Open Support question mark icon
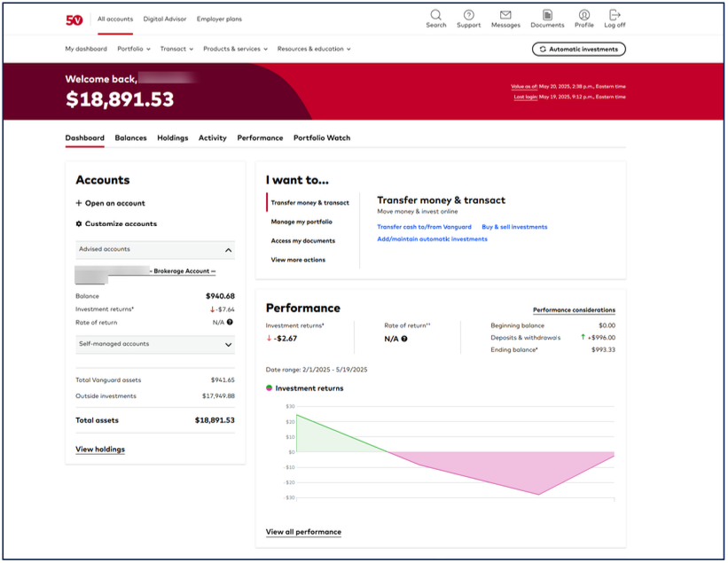 point(468,15)
